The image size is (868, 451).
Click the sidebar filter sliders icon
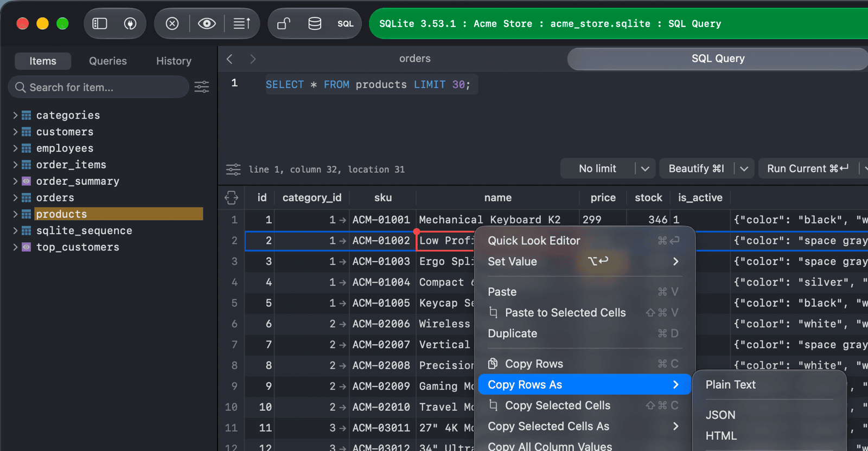click(202, 87)
